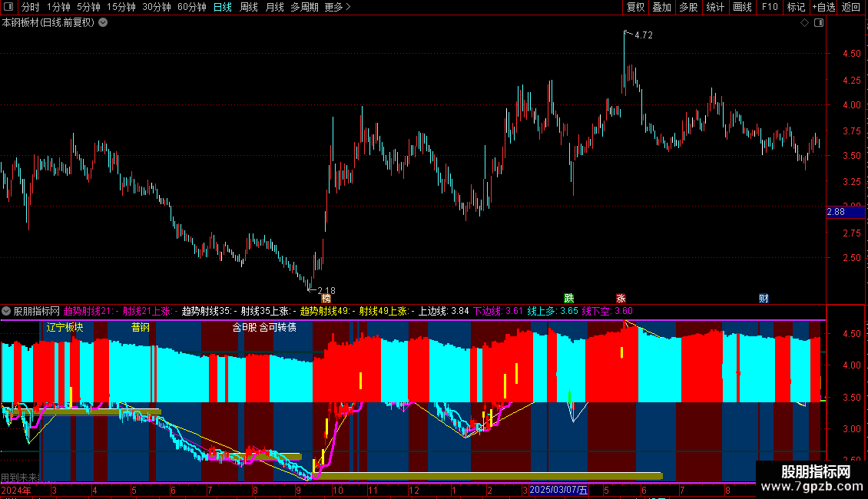Click the 本钢板材(日线.前复权) chart title
Viewport: 868px width, 499px height.
(x=48, y=23)
